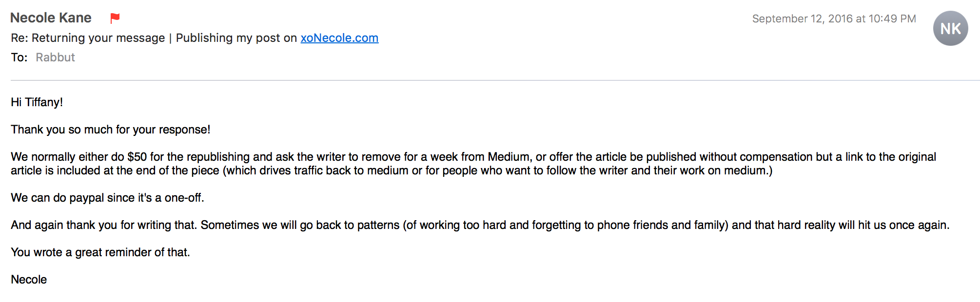Click 'And again thank you' sentence
Screen dimensions: 980x302
coord(480,225)
